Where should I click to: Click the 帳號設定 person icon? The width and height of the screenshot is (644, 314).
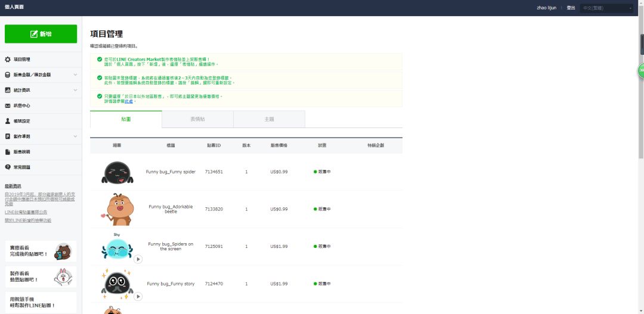[8, 121]
